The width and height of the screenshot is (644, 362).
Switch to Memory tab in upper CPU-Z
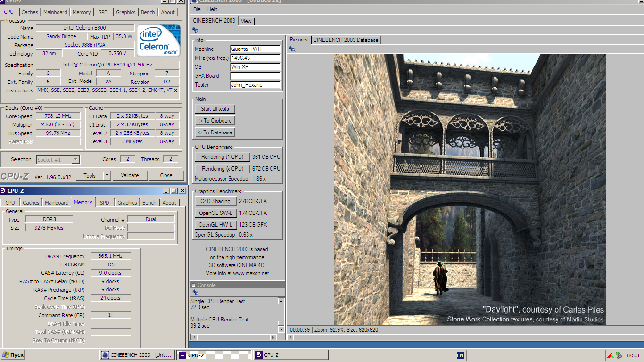click(82, 12)
